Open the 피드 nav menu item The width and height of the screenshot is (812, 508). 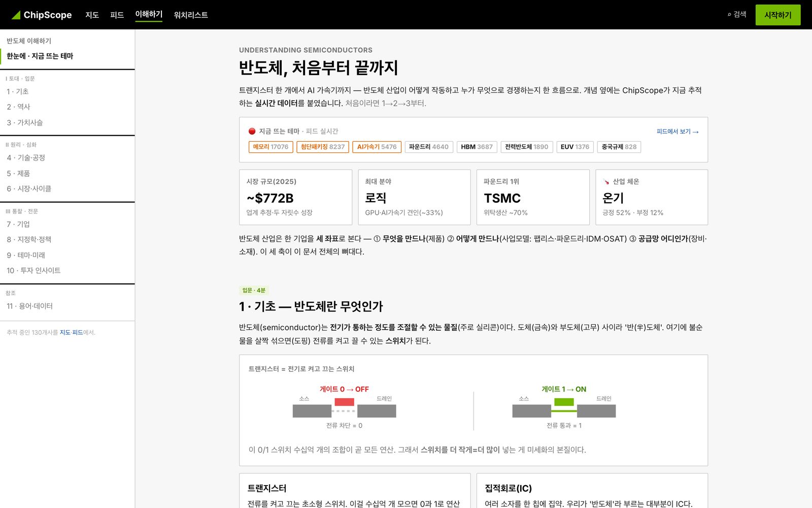coord(117,15)
